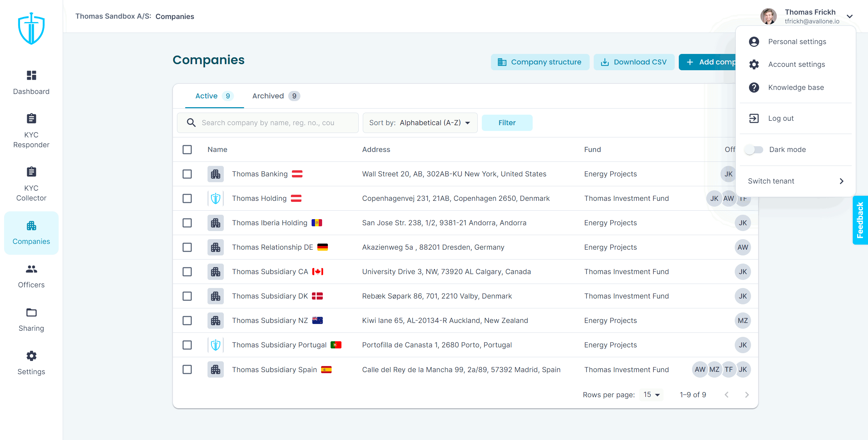This screenshot has width=868, height=440.
Task: Click the Avallone shield logo
Action: (x=31, y=28)
